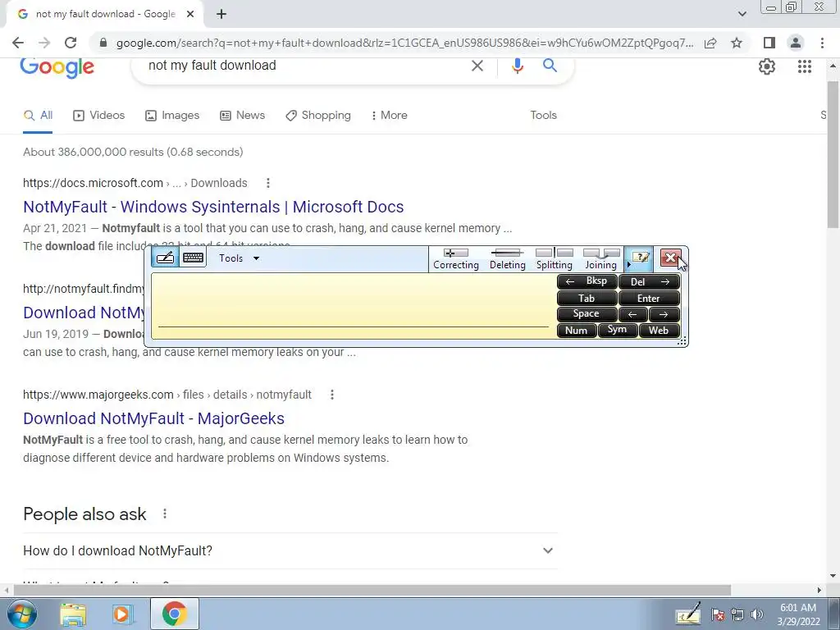The image size is (840, 630).
Task: Open the search Tools options
Action: tap(543, 115)
